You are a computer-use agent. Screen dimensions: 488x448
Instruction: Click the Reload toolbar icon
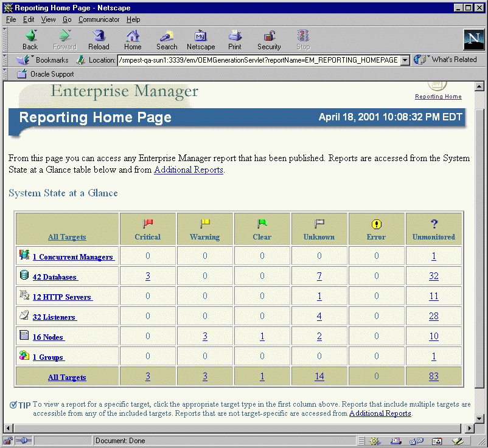pyautogui.click(x=99, y=36)
